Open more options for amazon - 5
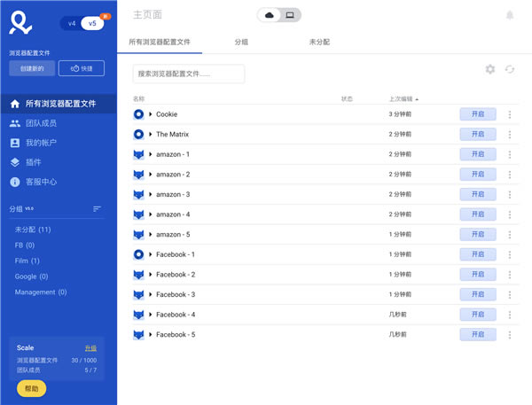532x405 pixels. 510,235
